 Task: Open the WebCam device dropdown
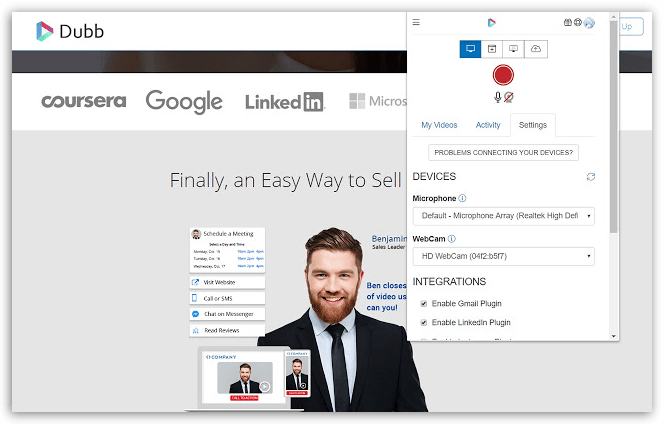pyautogui.click(x=504, y=256)
